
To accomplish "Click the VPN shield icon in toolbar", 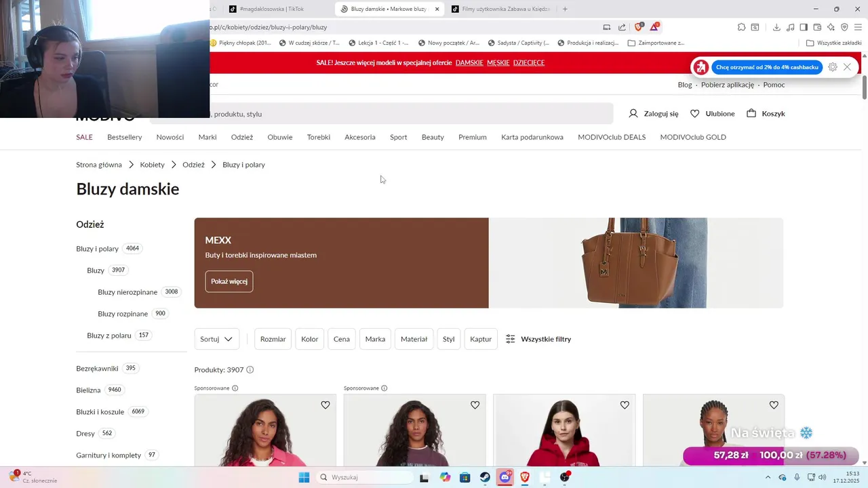I will (844, 27).
